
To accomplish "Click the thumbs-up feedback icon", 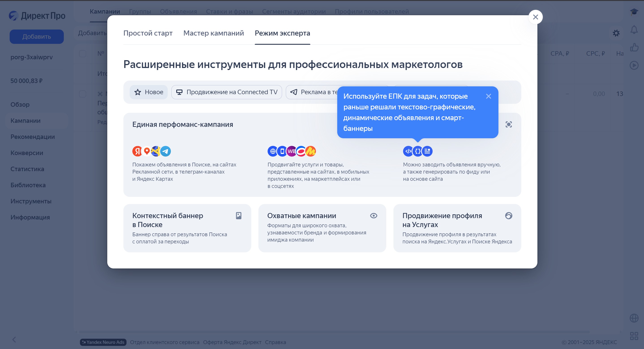I will [x=634, y=47].
